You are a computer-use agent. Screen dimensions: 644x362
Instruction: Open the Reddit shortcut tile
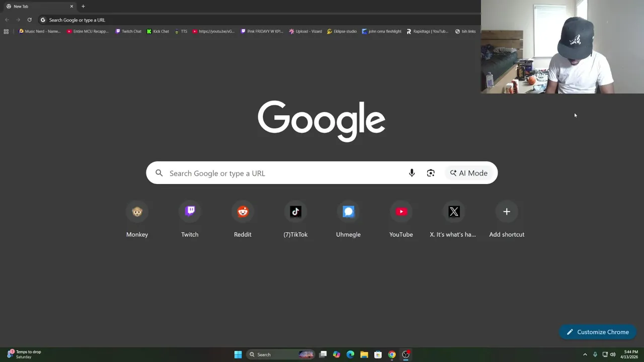(243, 220)
